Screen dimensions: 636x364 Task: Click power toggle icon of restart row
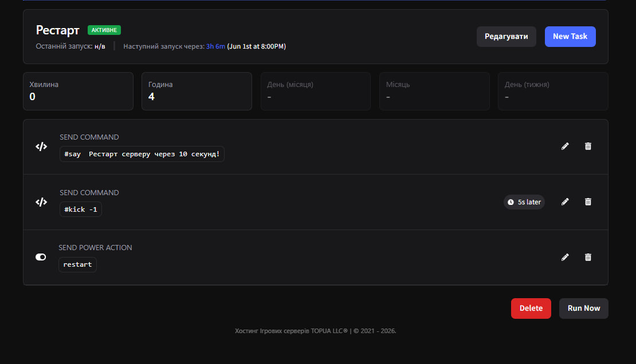[x=41, y=257]
